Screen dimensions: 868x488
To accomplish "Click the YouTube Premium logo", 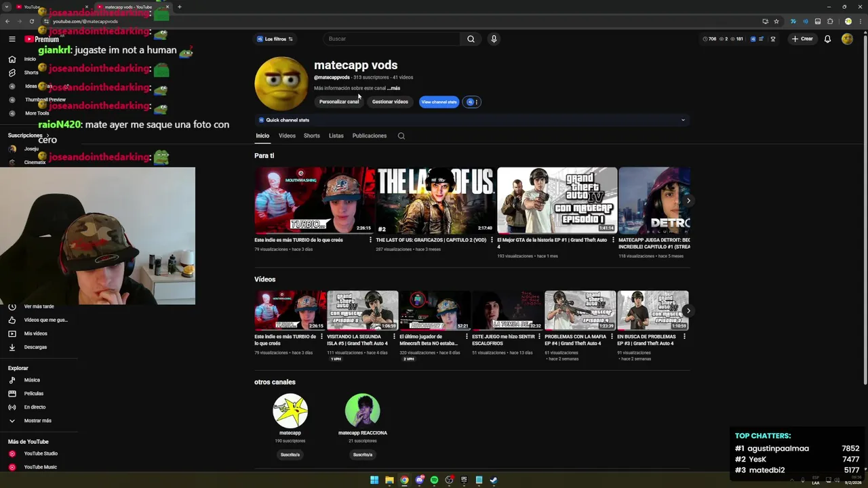I will (x=42, y=39).
